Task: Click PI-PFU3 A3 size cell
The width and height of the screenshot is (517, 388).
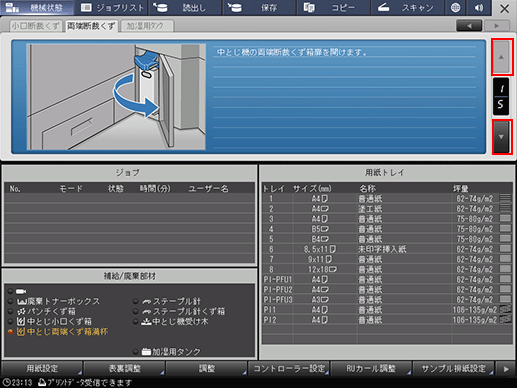Action: tap(320, 299)
